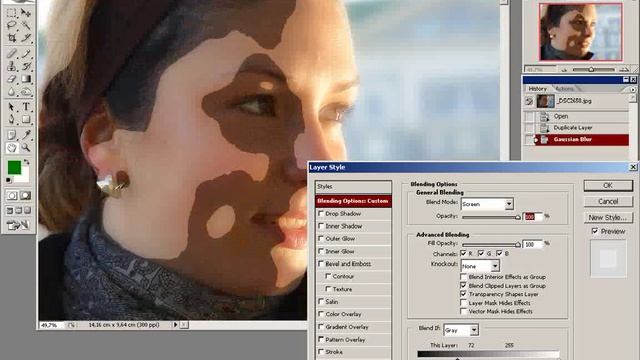Select the Eyedropper tool
This screenshot has width=640, height=360.
[x=26, y=134]
